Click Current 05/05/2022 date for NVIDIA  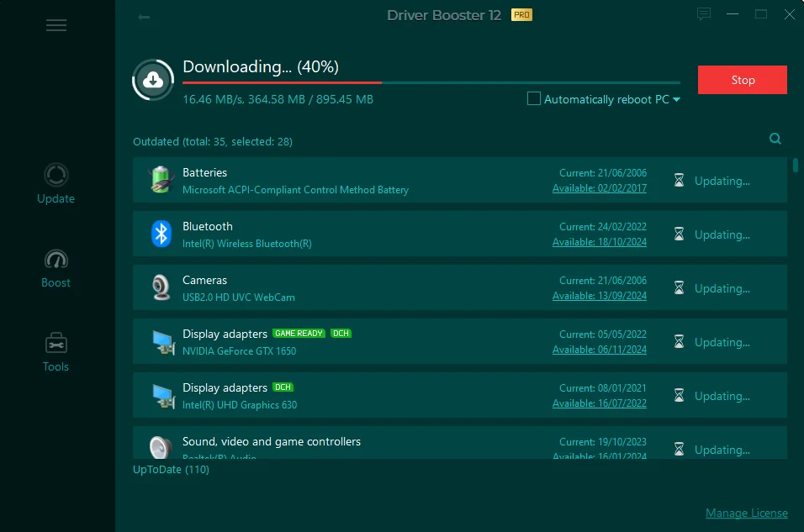(602, 334)
